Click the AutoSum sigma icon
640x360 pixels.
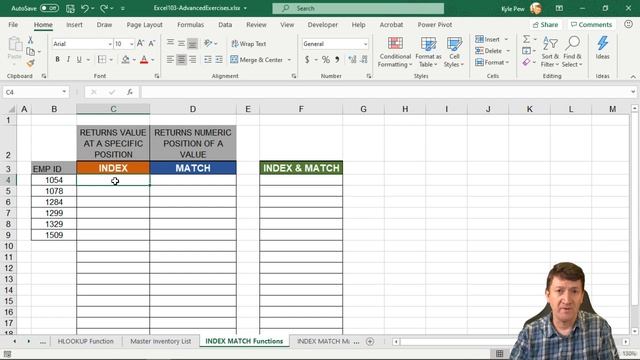527,39
